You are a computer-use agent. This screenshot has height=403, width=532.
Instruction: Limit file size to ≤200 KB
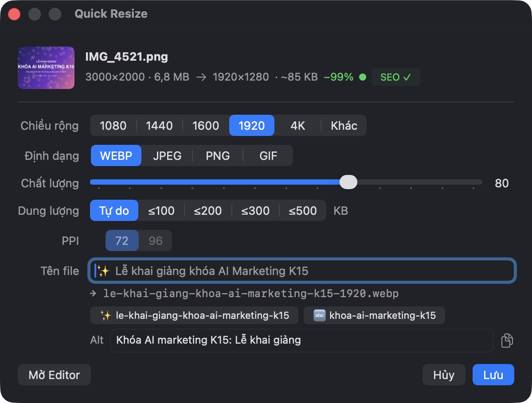(208, 211)
